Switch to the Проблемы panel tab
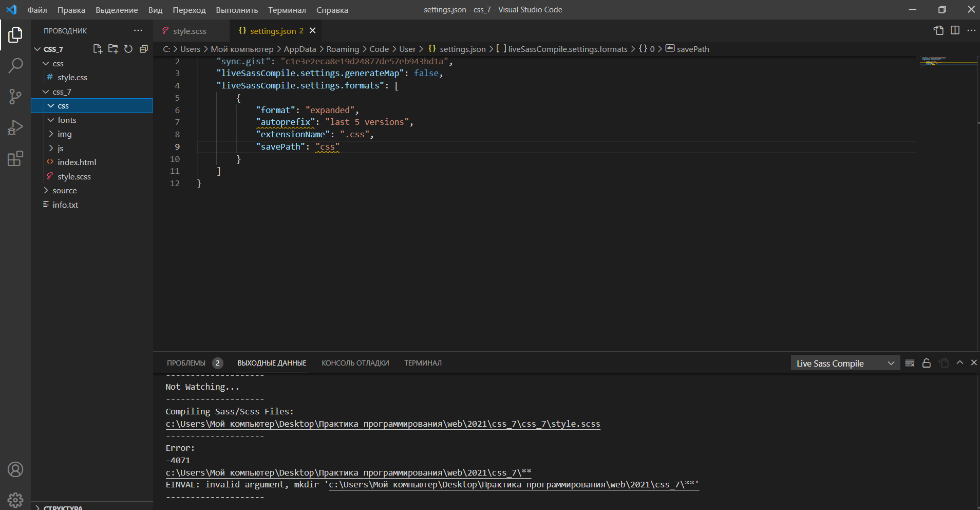The height and width of the screenshot is (510, 980). (x=186, y=363)
